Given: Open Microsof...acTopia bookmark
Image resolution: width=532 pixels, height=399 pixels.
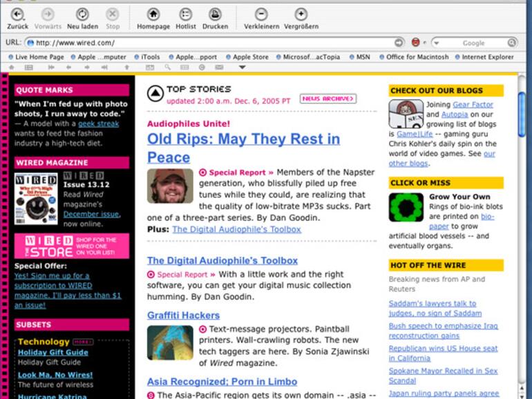Looking at the screenshot, I should tap(308, 57).
